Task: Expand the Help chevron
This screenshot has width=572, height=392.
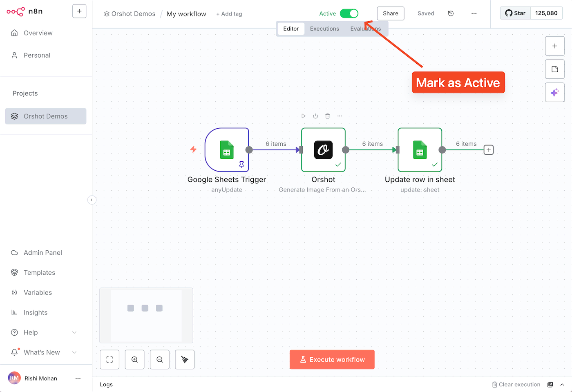Action: point(74,332)
